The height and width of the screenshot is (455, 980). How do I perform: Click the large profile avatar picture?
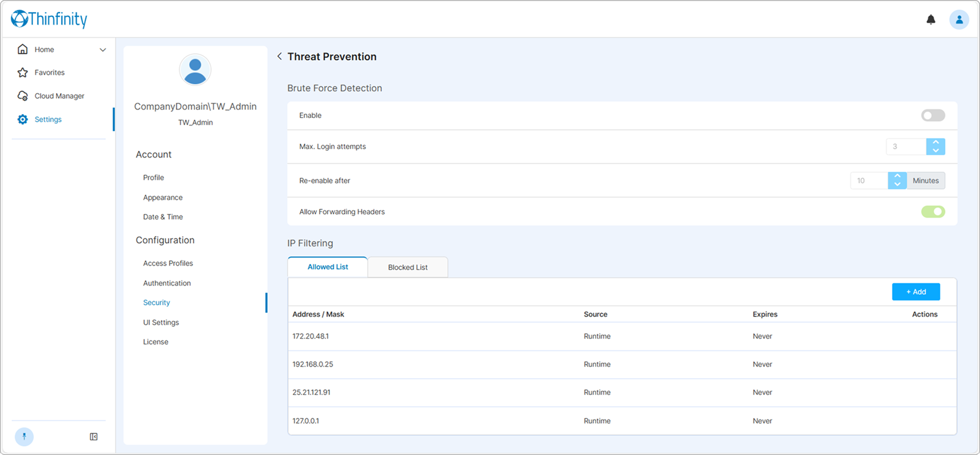point(195,70)
